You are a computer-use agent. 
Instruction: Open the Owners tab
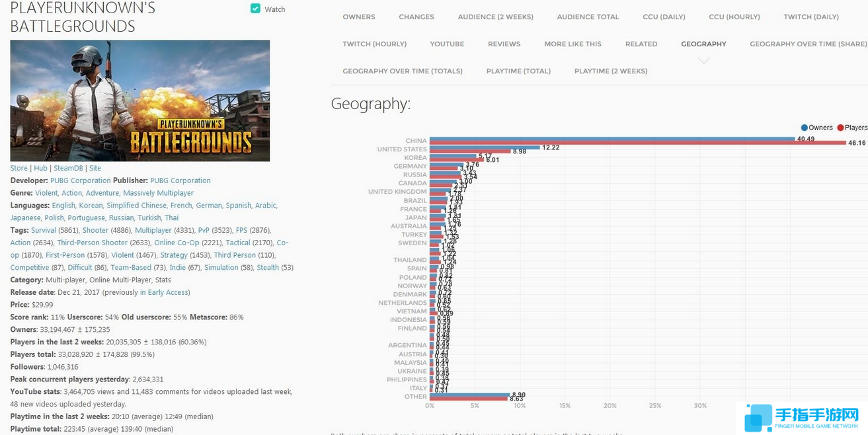359,17
